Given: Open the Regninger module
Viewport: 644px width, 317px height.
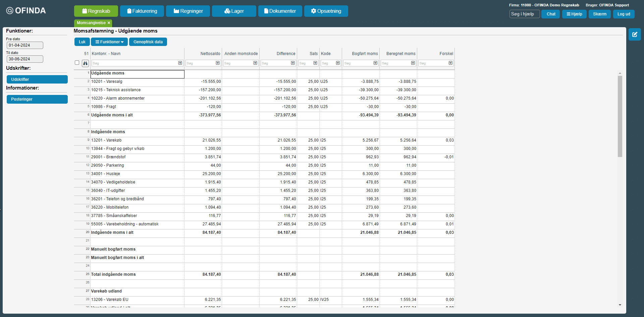Looking at the screenshot, I should click(x=188, y=11).
